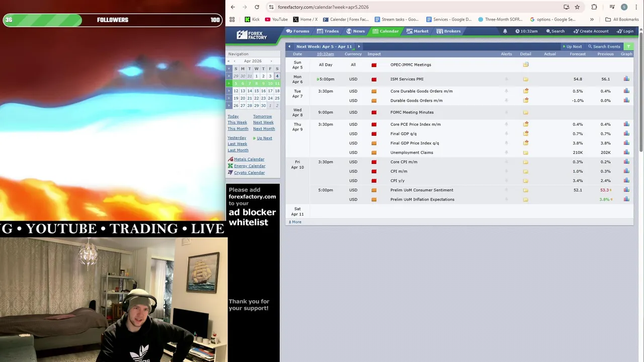Open the Brokers tab
Viewport: 644px width, 362px height.
click(449, 31)
